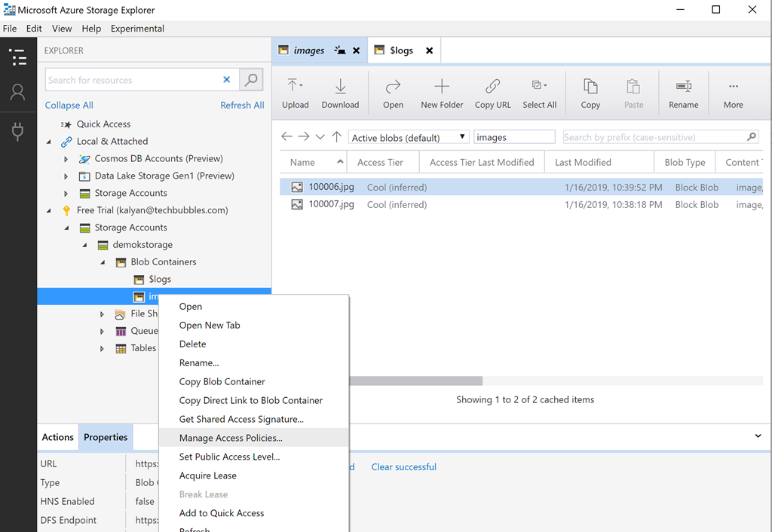This screenshot has width=772, height=532.
Task: Click the 100007.jpg image file icon
Action: pyautogui.click(x=297, y=204)
